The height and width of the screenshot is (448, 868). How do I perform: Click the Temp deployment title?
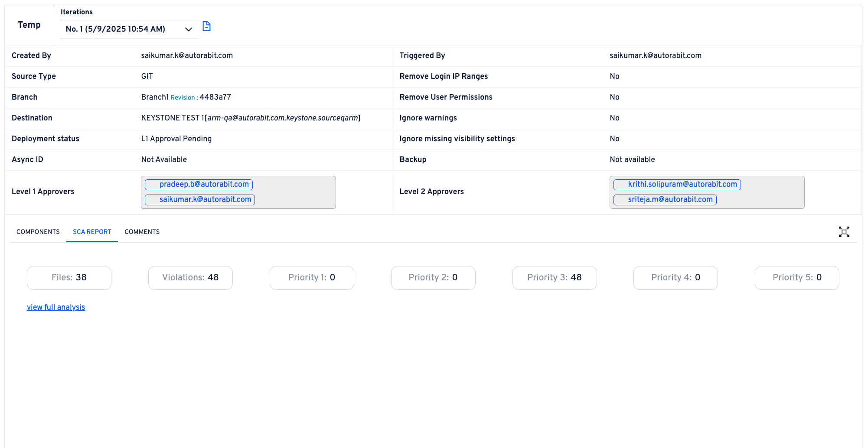click(29, 25)
